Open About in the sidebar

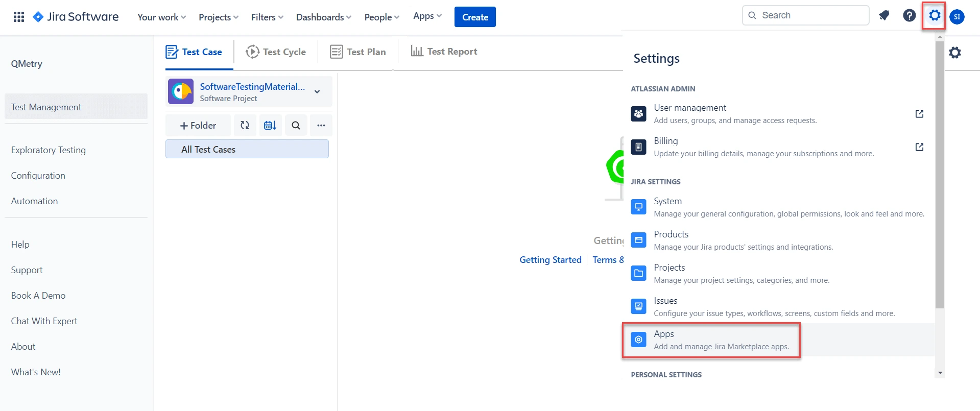[x=23, y=346]
